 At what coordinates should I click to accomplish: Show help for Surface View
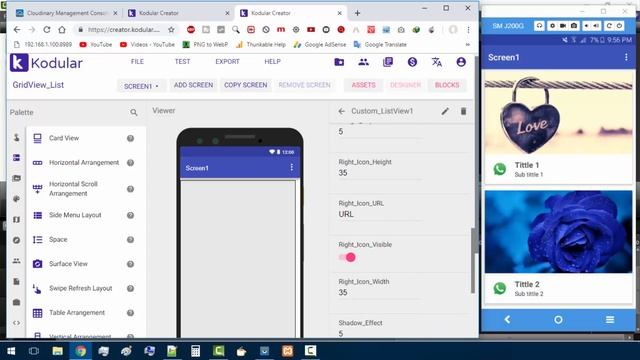pyautogui.click(x=130, y=264)
